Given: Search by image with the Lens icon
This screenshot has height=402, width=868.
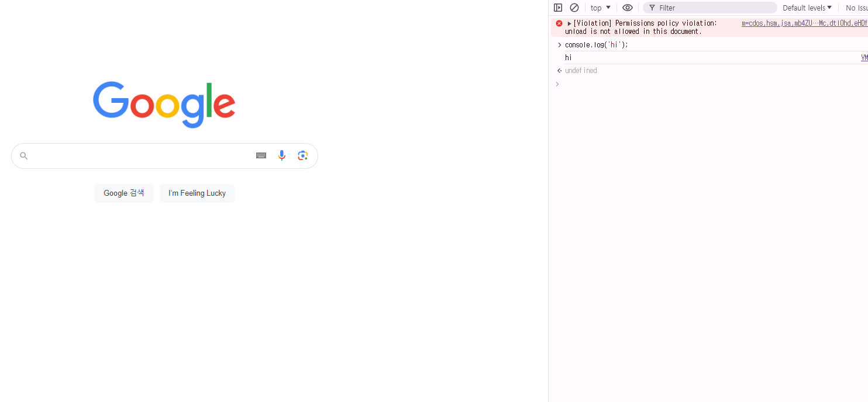Looking at the screenshot, I should pyautogui.click(x=302, y=155).
